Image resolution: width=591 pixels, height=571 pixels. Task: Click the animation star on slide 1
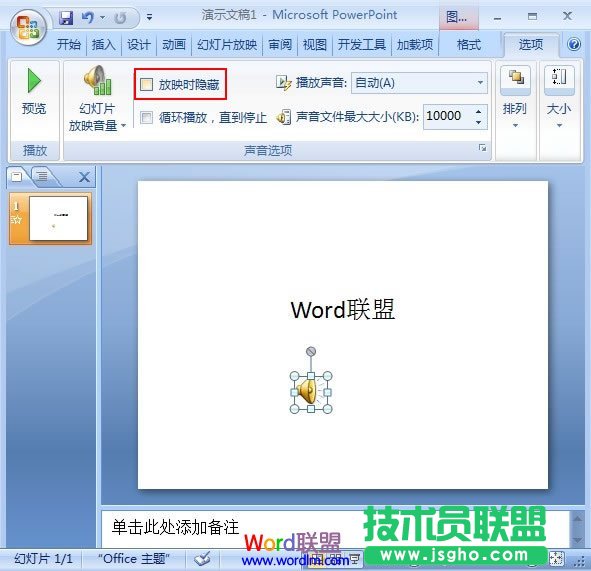point(16,219)
